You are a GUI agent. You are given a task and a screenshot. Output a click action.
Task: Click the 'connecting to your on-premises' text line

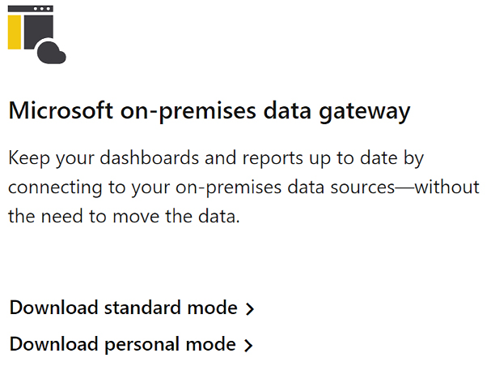pos(244,188)
